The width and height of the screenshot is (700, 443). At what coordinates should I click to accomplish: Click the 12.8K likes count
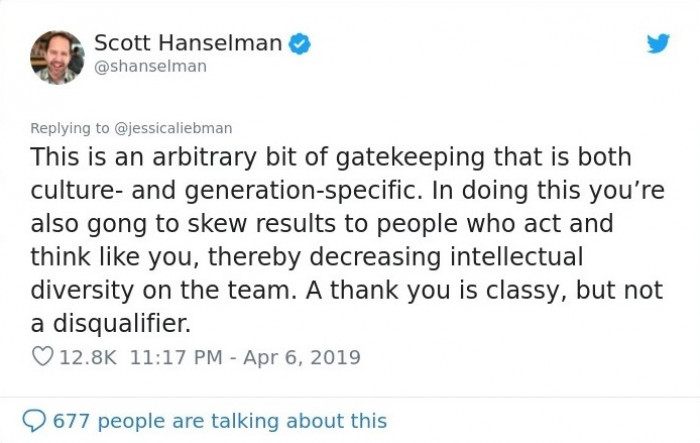click(88, 357)
